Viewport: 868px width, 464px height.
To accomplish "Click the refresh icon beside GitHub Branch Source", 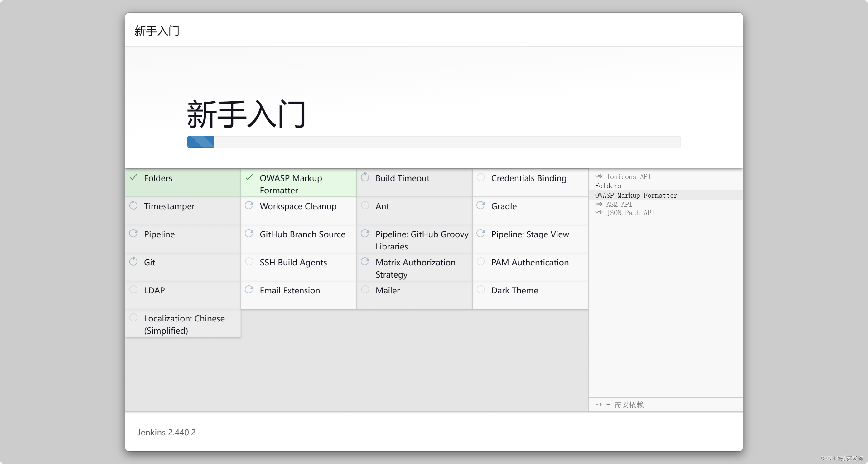I will (249, 233).
